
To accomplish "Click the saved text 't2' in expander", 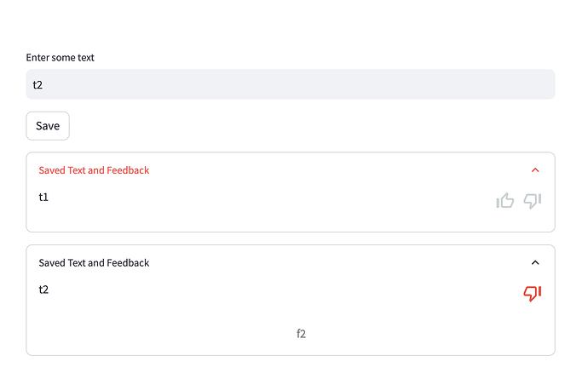I will coord(43,290).
